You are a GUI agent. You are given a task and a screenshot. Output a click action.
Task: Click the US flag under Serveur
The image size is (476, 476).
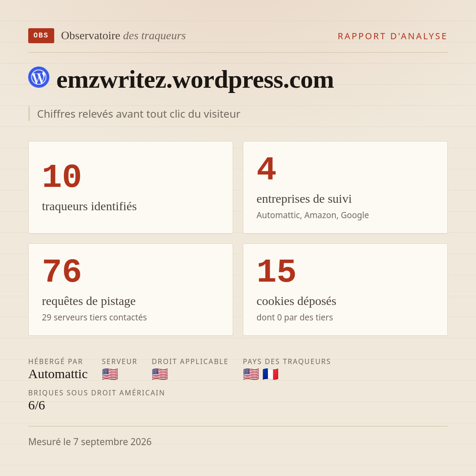click(x=110, y=374)
